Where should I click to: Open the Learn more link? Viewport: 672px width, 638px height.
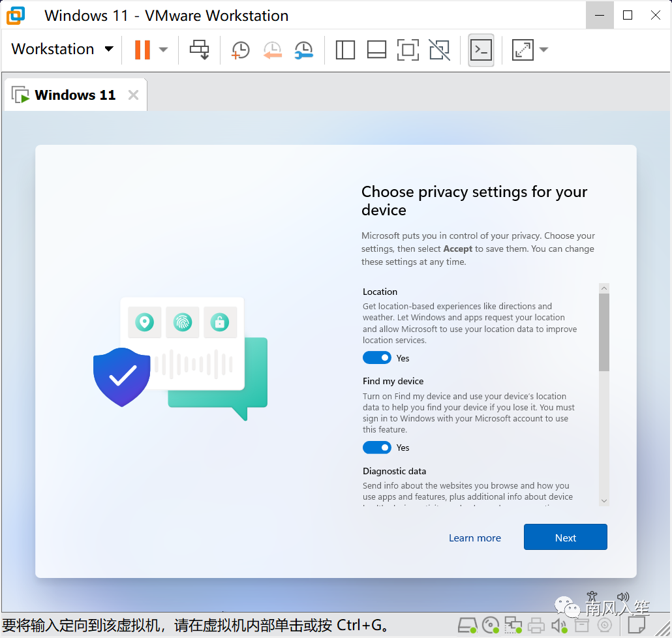coord(475,538)
